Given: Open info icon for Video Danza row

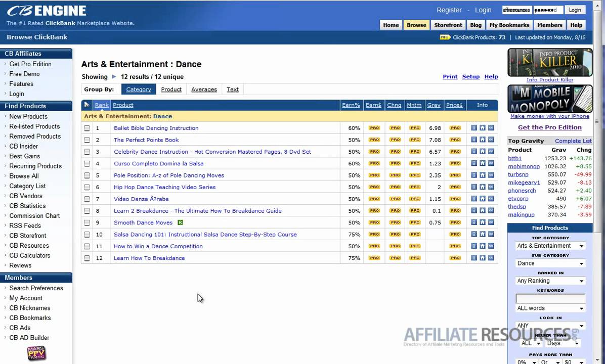Looking at the screenshot, I should pyautogui.click(x=474, y=199).
